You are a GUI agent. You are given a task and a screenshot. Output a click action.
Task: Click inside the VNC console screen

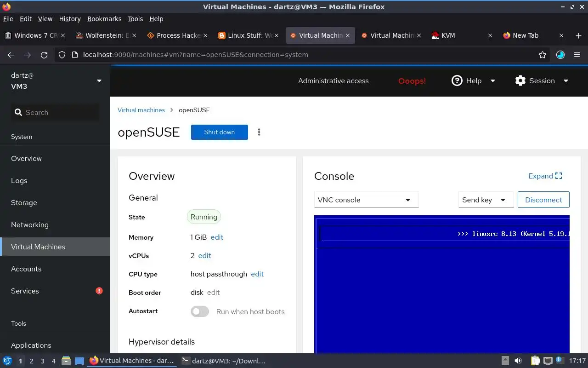point(442,284)
